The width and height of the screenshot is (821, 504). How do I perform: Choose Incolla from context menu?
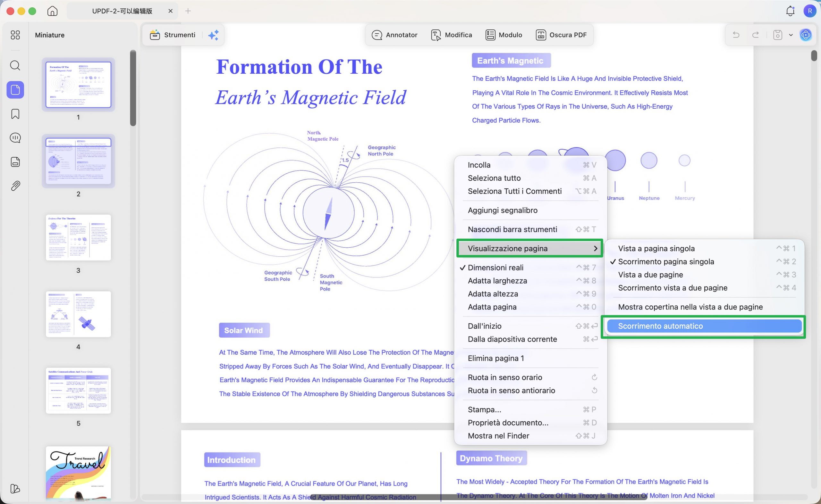530,165
